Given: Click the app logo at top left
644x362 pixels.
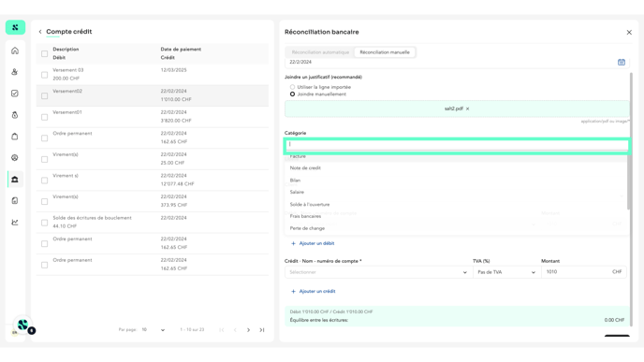Looking at the screenshot, I should coord(15,27).
